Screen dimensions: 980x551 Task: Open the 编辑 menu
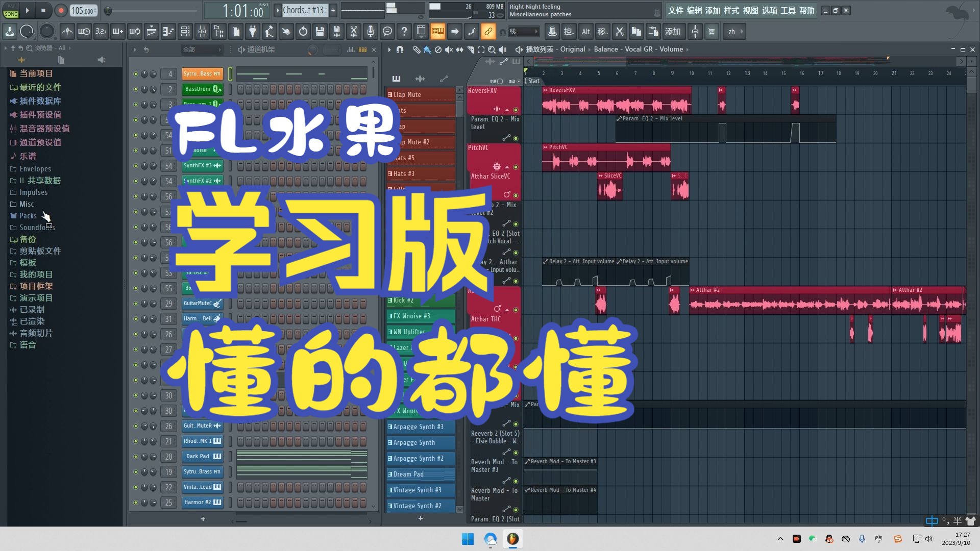[x=694, y=11]
